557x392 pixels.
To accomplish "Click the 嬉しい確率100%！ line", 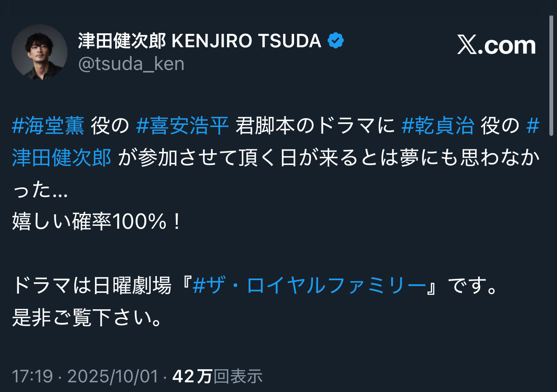I will [x=97, y=222].
